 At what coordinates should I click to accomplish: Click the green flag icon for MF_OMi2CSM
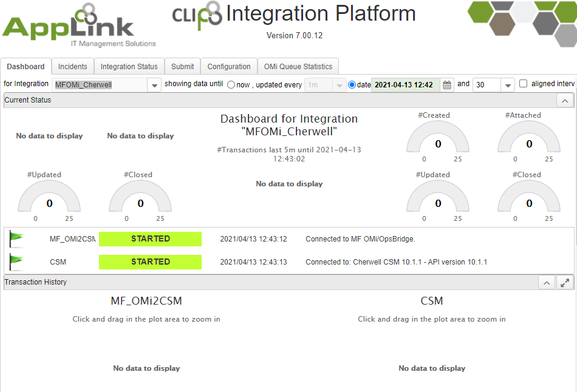coord(16,239)
